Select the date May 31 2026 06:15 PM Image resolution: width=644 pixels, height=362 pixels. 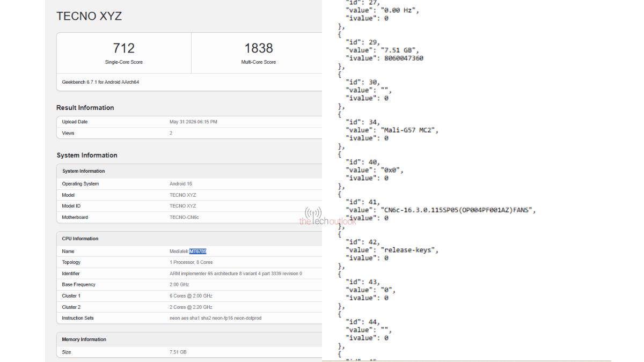[x=193, y=122]
